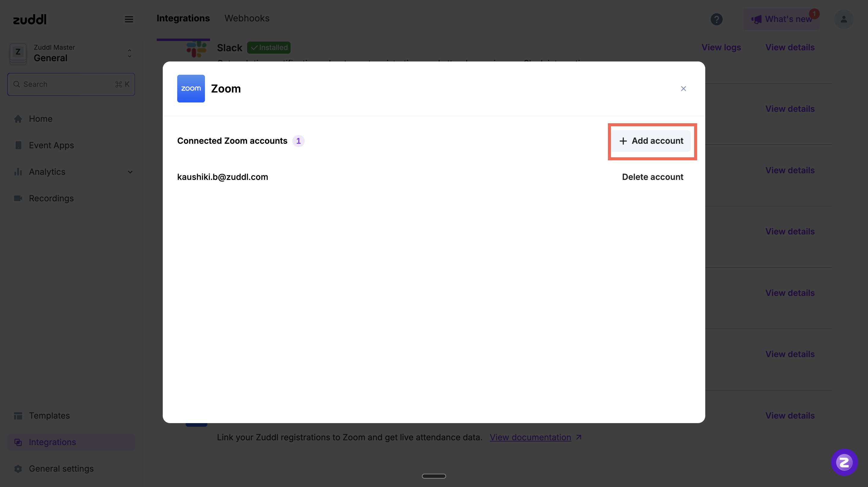
Task: Switch to the Integrations tab
Action: point(183,19)
